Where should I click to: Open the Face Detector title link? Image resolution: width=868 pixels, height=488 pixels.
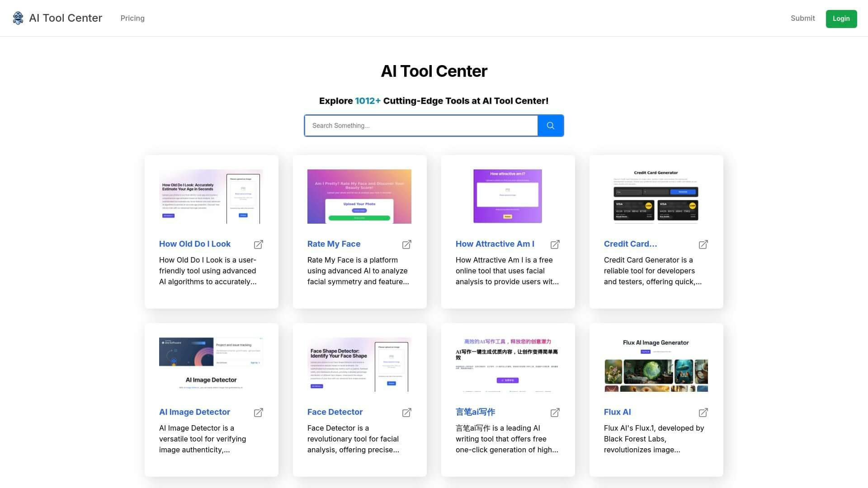click(335, 412)
